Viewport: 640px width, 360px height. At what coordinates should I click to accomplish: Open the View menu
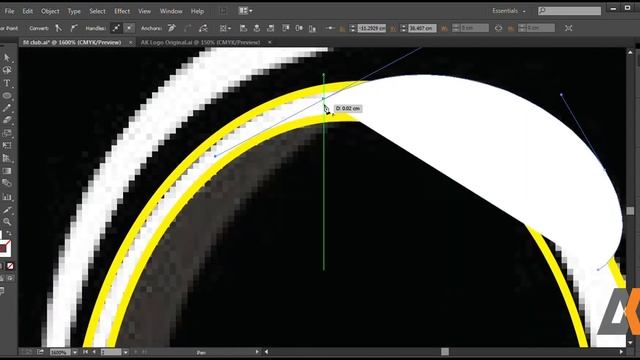click(x=144, y=11)
